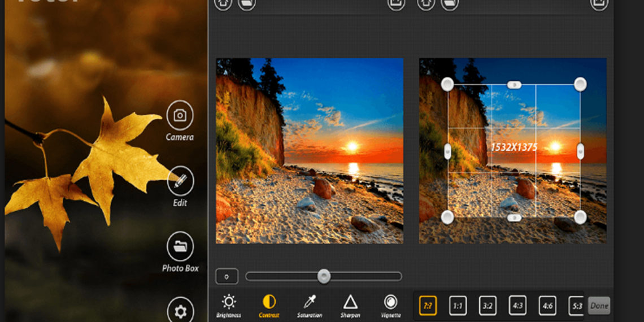Viewport: 644px width, 322px height.
Task: Select the Saturation dropper tool
Action: [310, 306]
